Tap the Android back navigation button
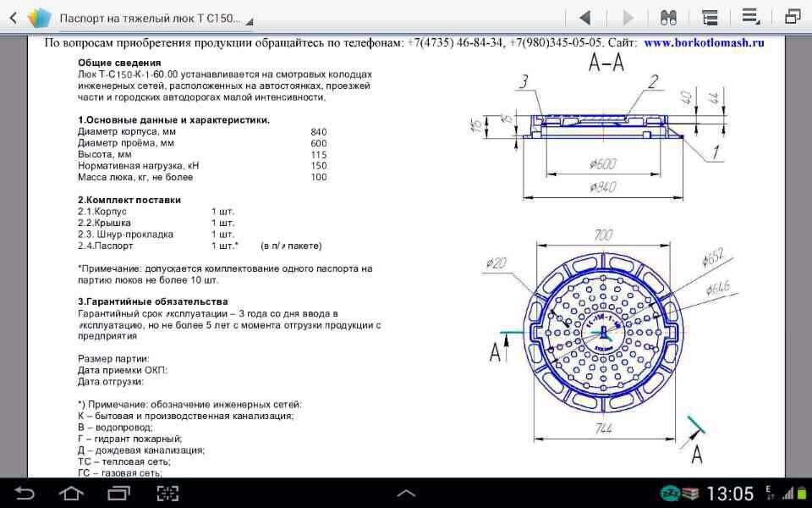The height and width of the screenshot is (508, 812). tap(25, 493)
